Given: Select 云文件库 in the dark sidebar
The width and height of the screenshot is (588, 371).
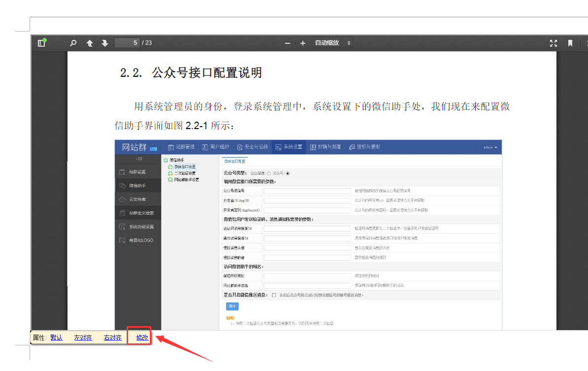Looking at the screenshot, I should coord(138,200).
